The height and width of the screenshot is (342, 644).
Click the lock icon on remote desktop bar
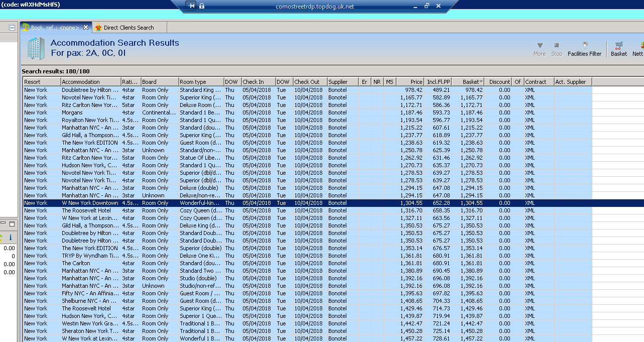202,6
